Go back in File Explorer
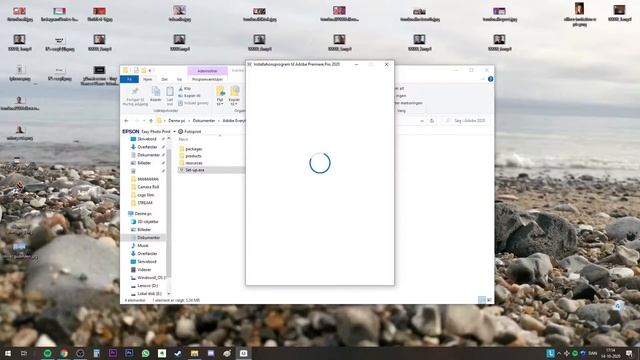Image resolution: width=640 pixels, height=360 pixels. (x=126, y=121)
